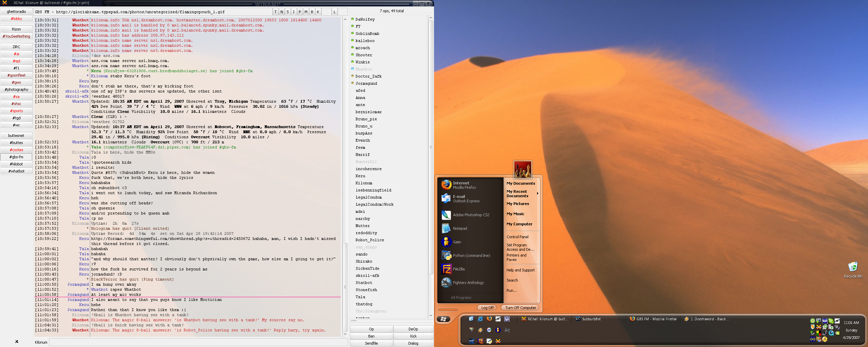Click Turn Off Computer button
The width and height of the screenshot is (868, 347).
tap(520, 308)
